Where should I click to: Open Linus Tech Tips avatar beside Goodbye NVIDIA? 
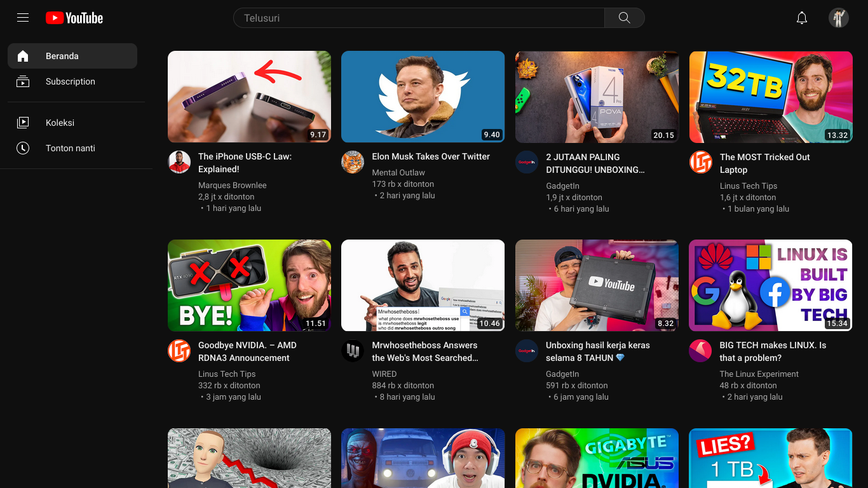179,351
